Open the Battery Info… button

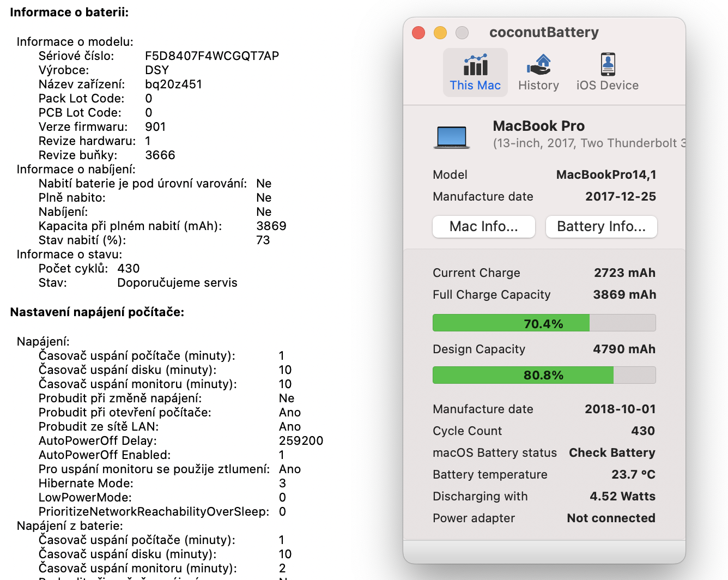point(602,227)
